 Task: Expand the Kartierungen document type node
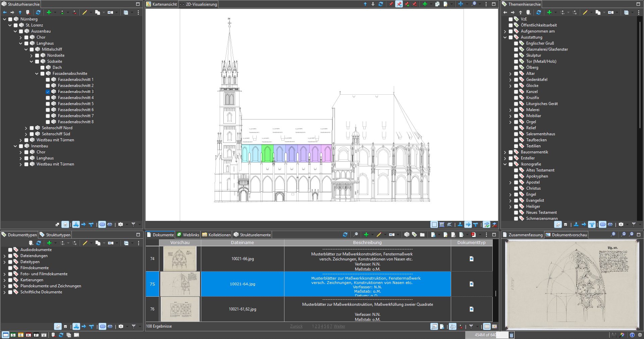point(5,280)
